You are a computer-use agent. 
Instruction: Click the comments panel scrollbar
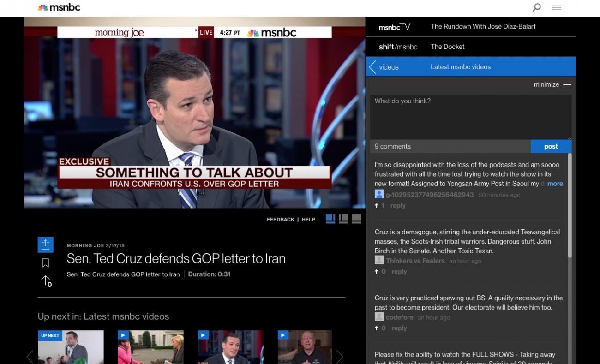(570, 205)
